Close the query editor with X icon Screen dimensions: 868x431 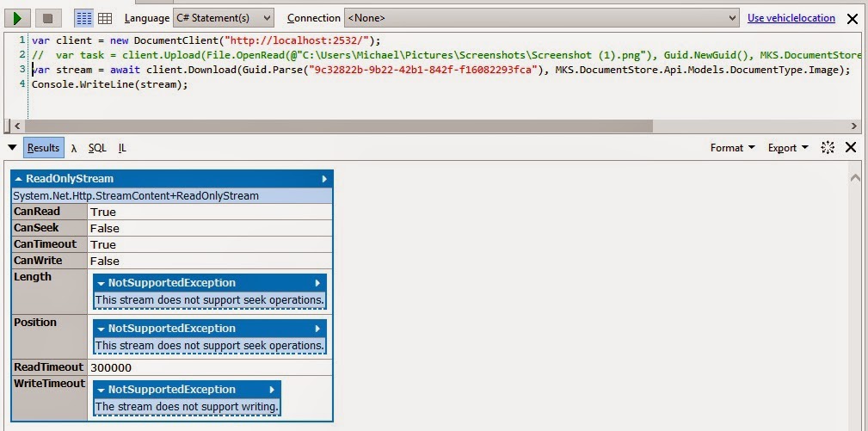click(x=853, y=19)
